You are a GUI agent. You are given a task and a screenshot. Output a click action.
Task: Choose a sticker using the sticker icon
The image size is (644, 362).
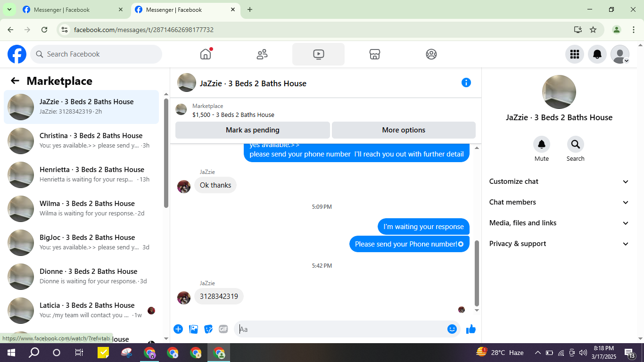click(x=208, y=329)
